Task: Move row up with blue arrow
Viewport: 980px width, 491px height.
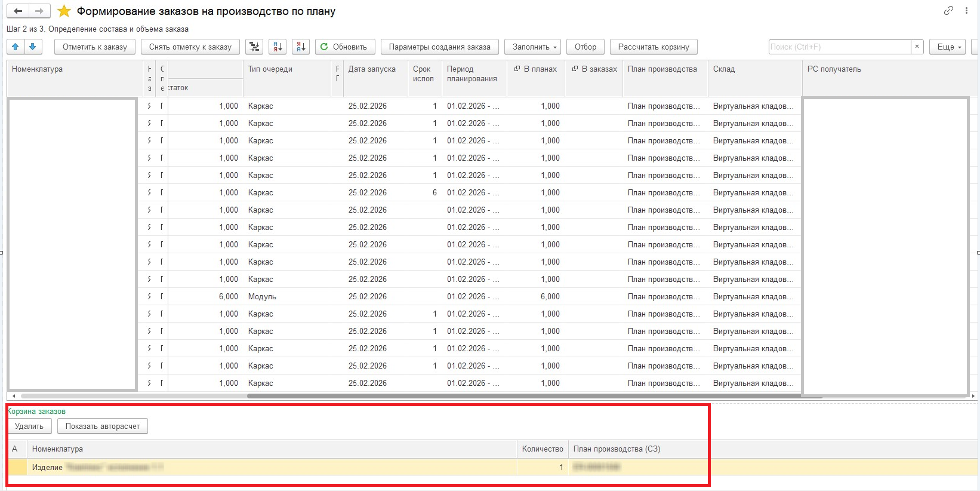Action: pyautogui.click(x=16, y=47)
